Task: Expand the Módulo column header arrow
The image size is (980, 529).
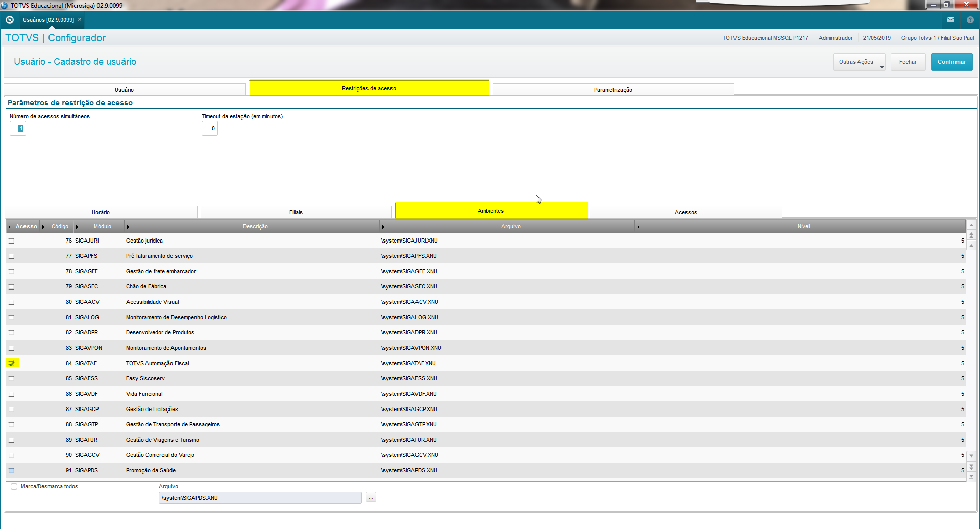Action: (77, 227)
